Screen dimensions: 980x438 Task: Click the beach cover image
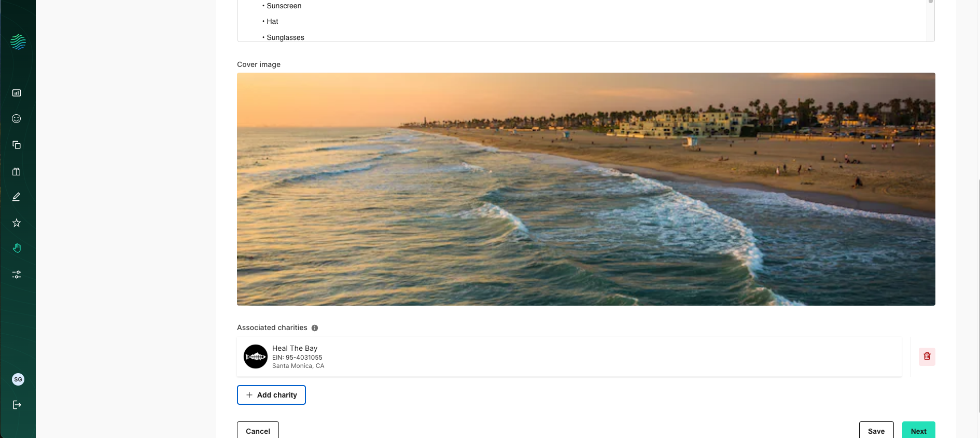point(586,189)
